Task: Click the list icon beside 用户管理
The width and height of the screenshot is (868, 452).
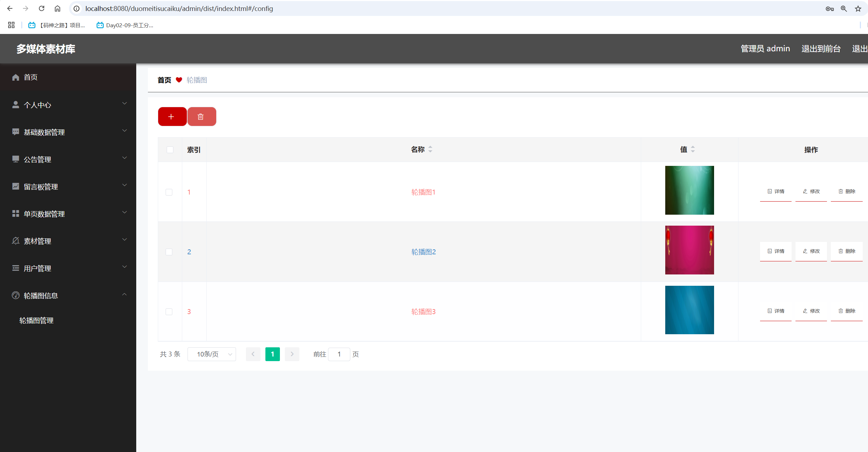Action: (16, 268)
